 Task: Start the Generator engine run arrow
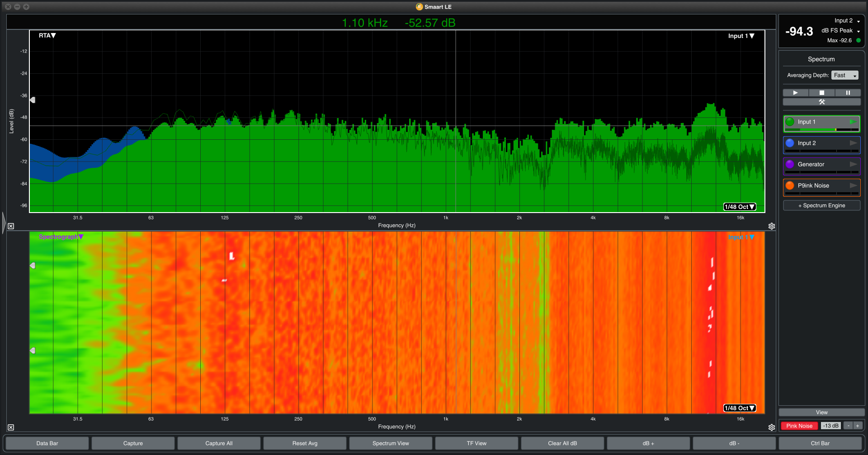[854, 164]
